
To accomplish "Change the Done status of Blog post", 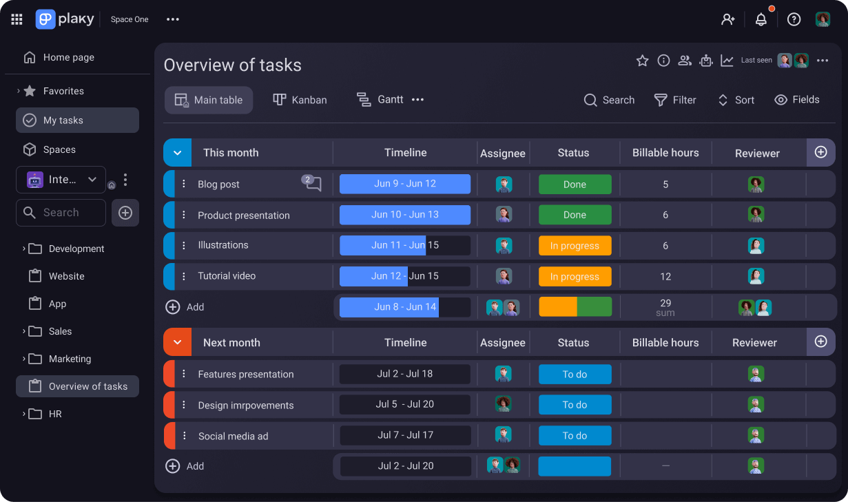I will pos(575,184).
